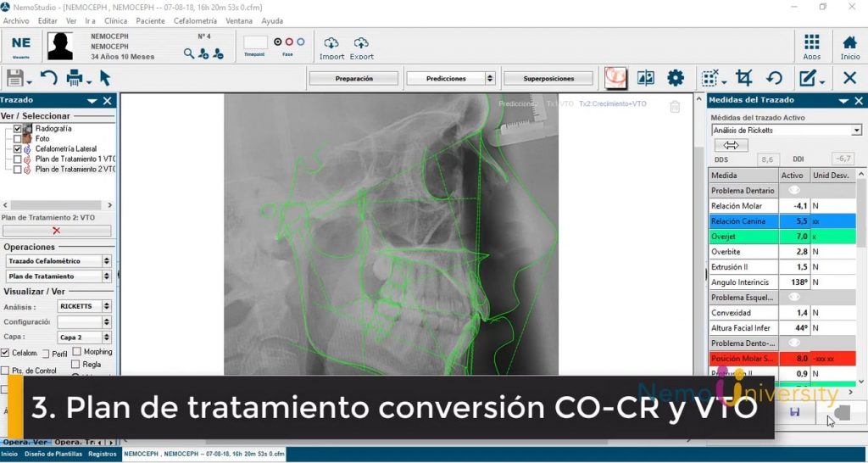The height and width of the screenshot is (463, 868).
Task: Enable the Morphing checkbox
Action: [x=77, y=351]
